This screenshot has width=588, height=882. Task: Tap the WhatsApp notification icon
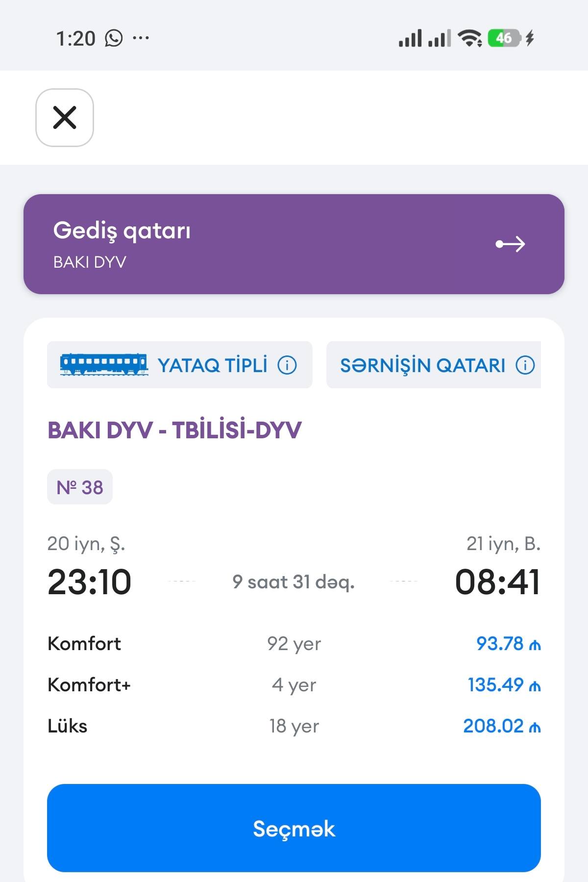[x=114, y=38]
